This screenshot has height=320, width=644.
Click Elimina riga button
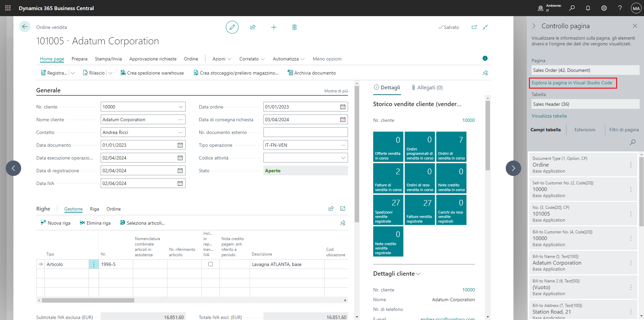(x=95, y=223)
